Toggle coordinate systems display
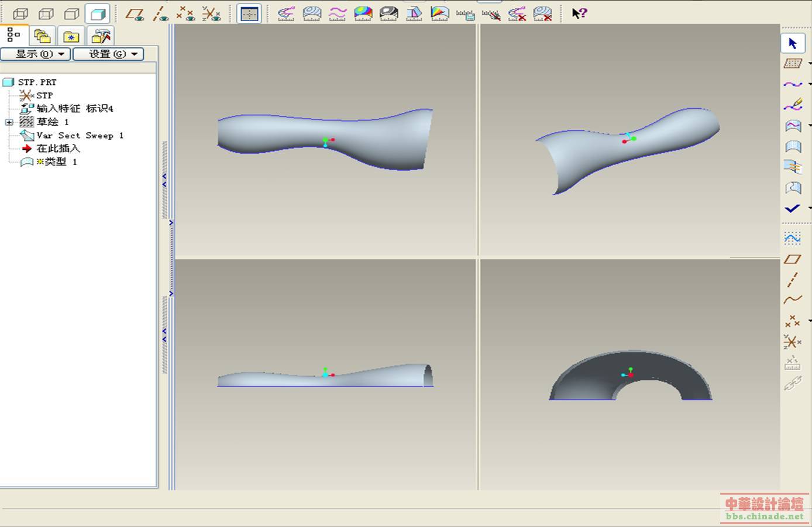Viewport: 812px width, 527px height. pyautogui.click(x=211, y=13)
